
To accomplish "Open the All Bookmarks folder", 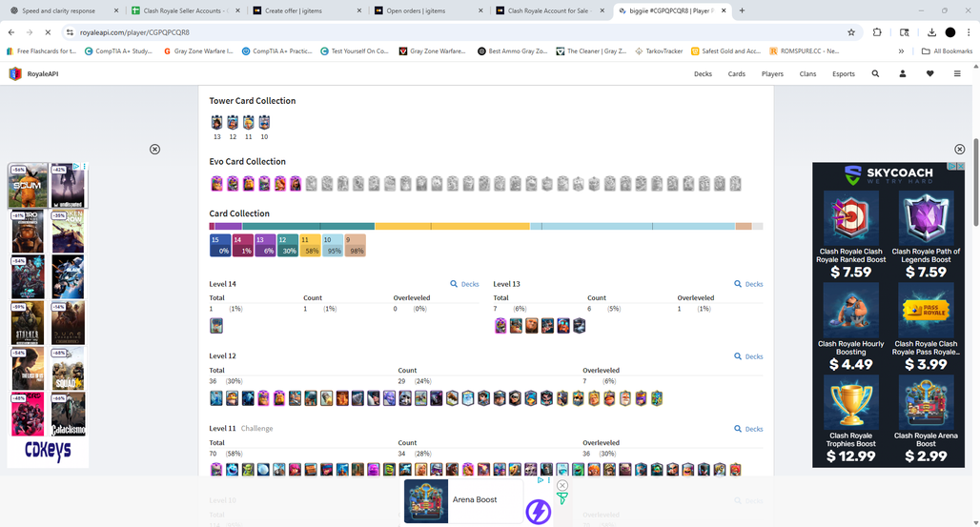I will [x=947, y=51].
